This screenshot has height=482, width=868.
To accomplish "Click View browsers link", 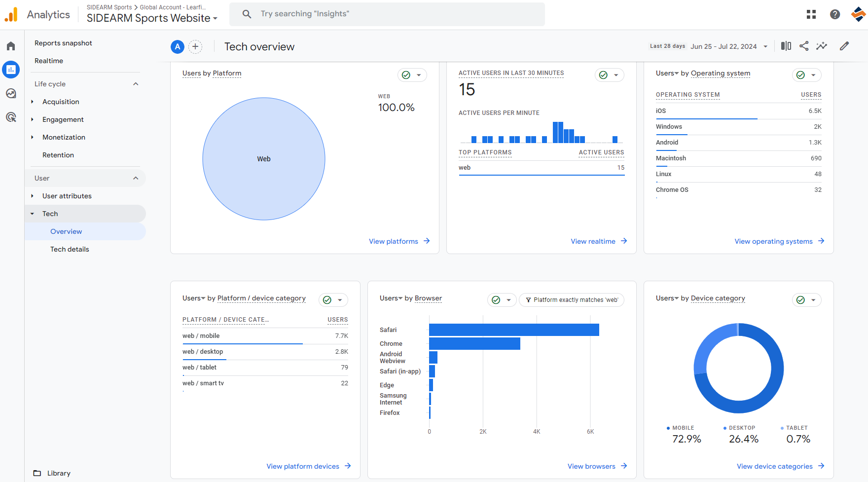I will (591, 466).
